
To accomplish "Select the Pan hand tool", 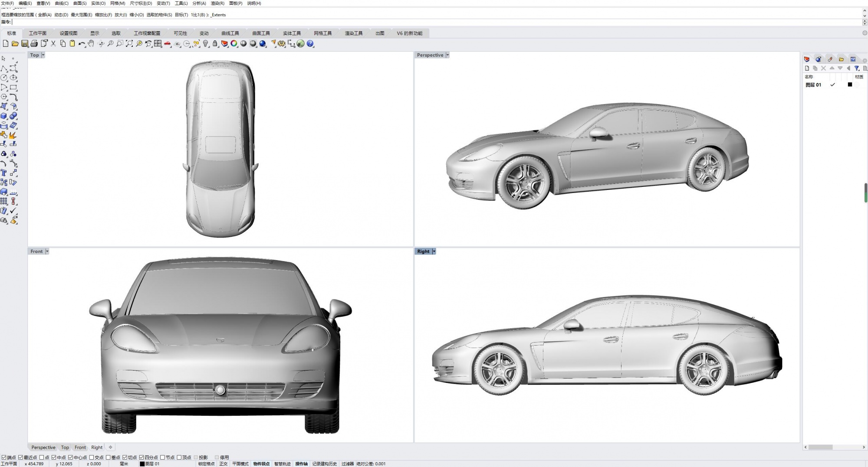I will tap(91, 43).
